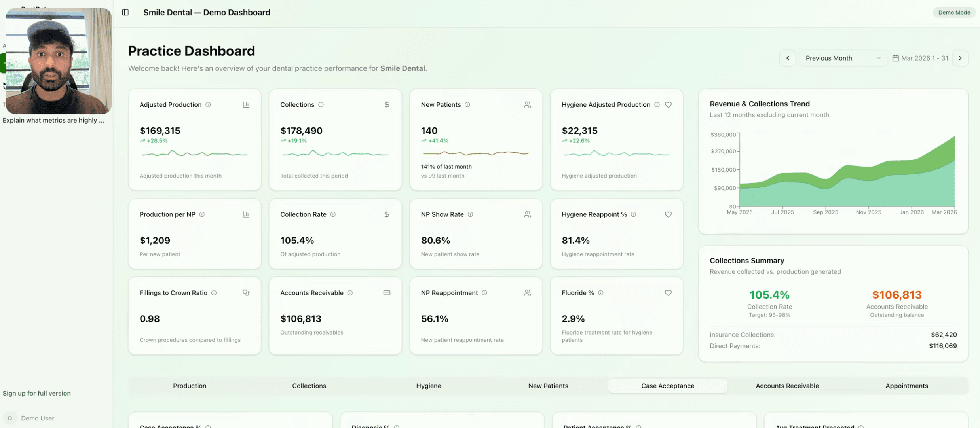Click the Demo Mode badge
This screenshot has height=428, width=980.
[x=954, y=12]
